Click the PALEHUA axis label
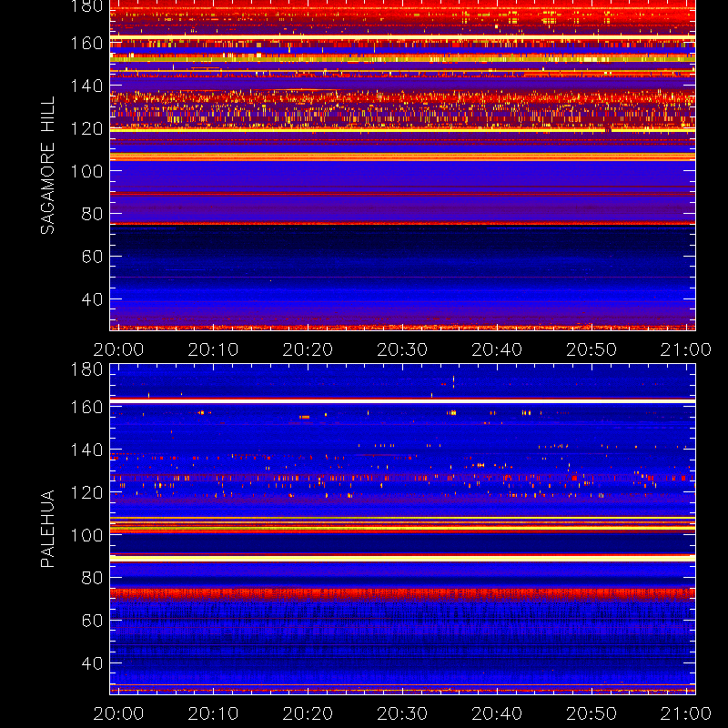The width and height of the screenshot is (728, 728). (x=47, y=529)
